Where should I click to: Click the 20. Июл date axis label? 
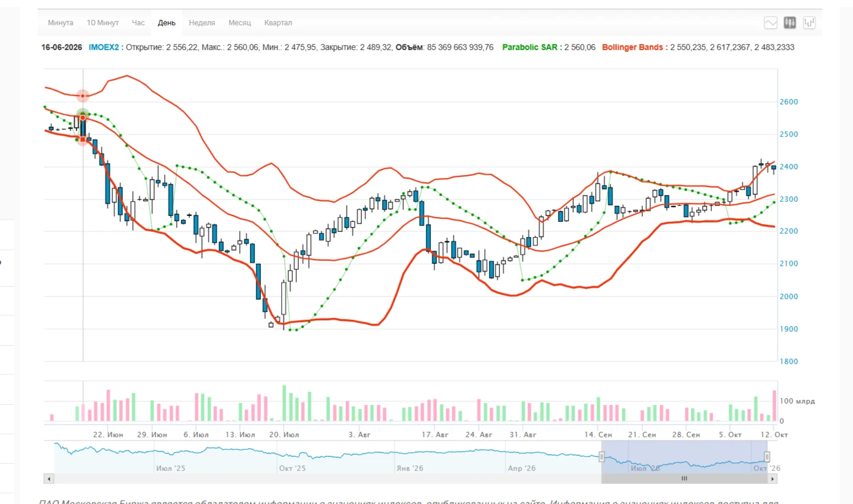coord(284,434)
